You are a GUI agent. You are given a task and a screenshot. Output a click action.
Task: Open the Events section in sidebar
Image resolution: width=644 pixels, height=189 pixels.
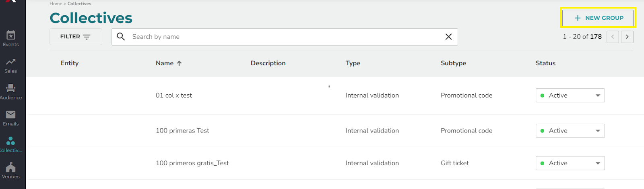[x=11, y=39]
